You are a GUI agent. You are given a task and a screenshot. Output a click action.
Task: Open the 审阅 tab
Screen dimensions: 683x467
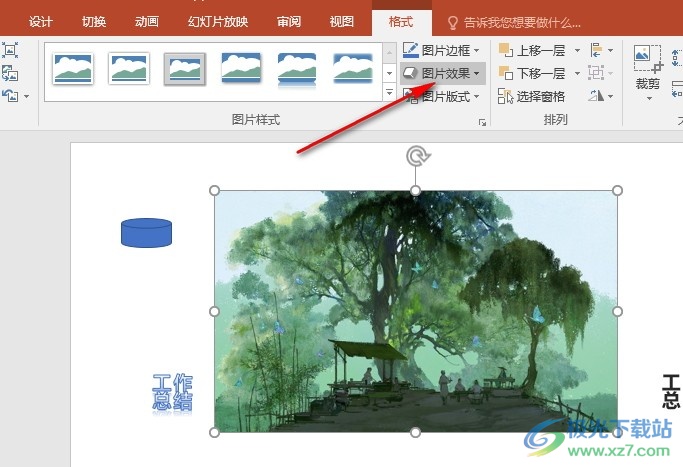pyautogui.click(x=289, y=21)
